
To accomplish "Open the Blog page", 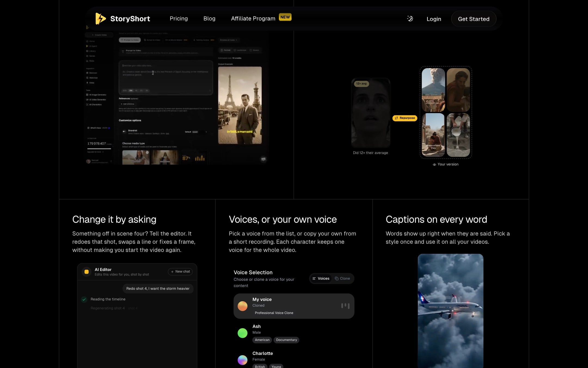I will click(x=209, y=19).
